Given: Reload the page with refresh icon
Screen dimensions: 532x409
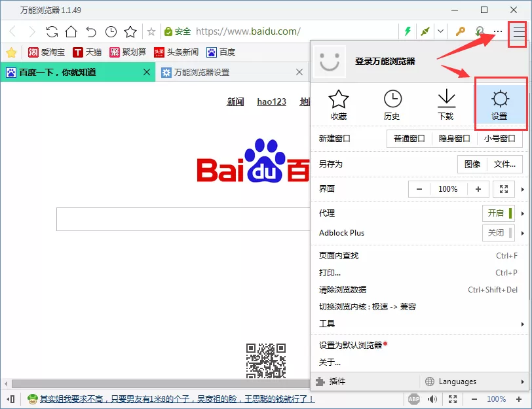Looking at the screenshot, I should (x=52, y=31).
